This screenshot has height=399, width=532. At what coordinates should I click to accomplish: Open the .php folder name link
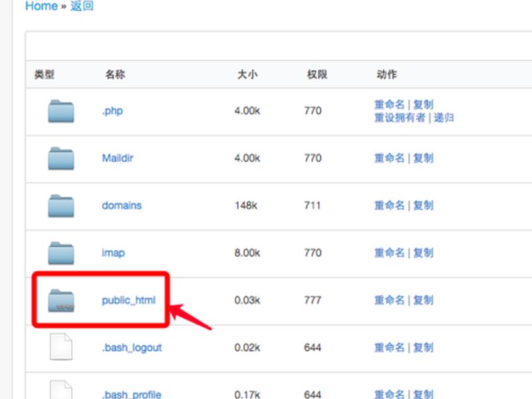[112, 111]
